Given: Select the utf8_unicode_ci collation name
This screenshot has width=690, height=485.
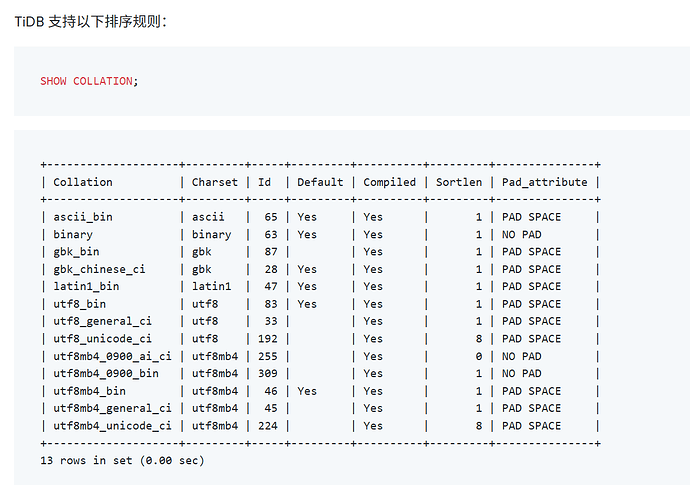Looking at the screenshot, I should [102, 339].
